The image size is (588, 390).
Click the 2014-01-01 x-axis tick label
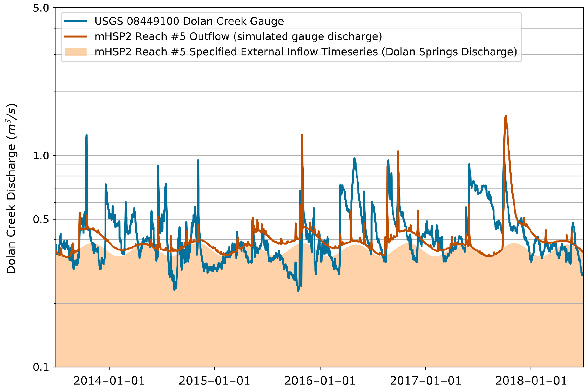tap(109, 381)
